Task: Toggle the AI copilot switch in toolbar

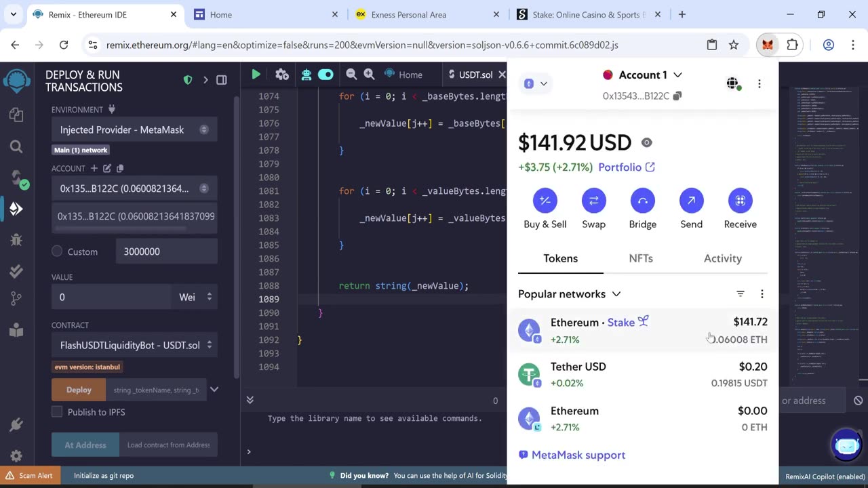Action: pos(325,75)
